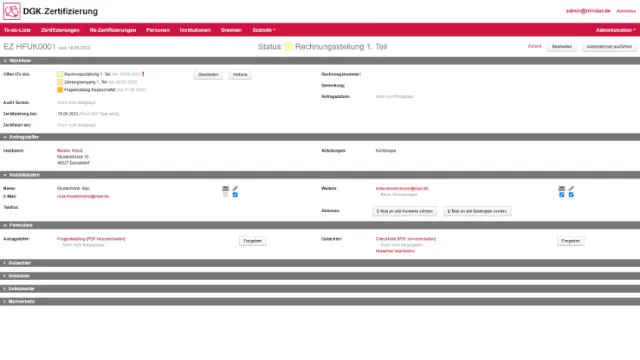Download the Fragenkatalog PDF link
The image size is (640, 360).
click(x=91, y=239)
